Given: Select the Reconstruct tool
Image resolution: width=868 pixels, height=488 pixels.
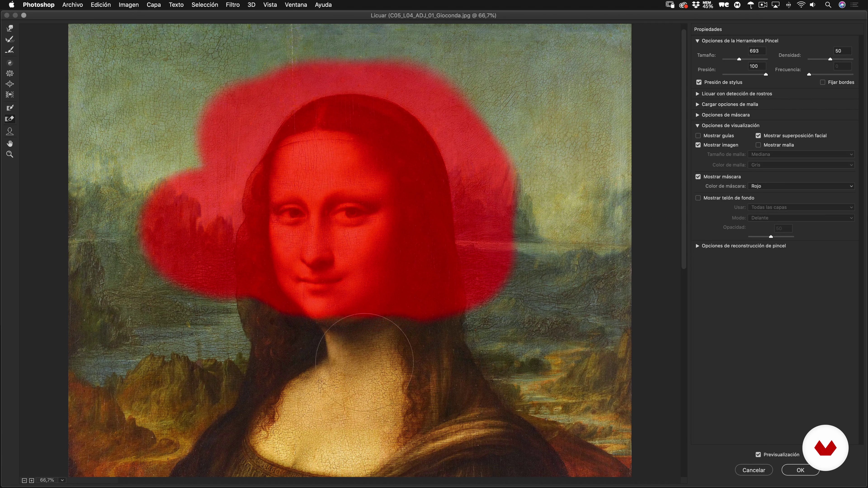Looking at the screenshot, I should click(x=10, y=39).
